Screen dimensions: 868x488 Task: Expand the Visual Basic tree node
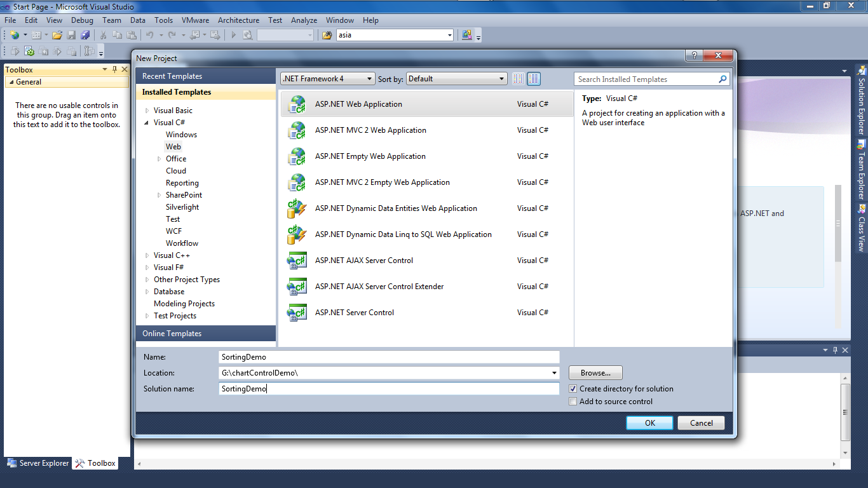[x=147, y=111]
